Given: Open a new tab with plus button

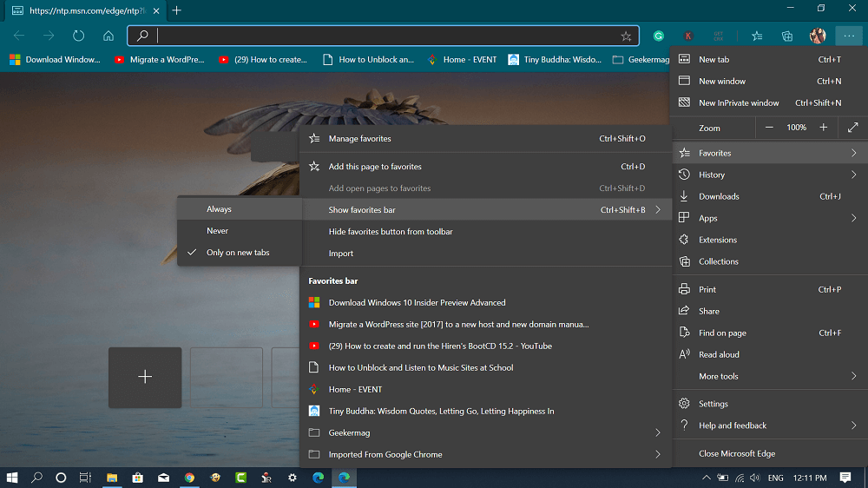Looking at the screenshot, I should [176, 10].
